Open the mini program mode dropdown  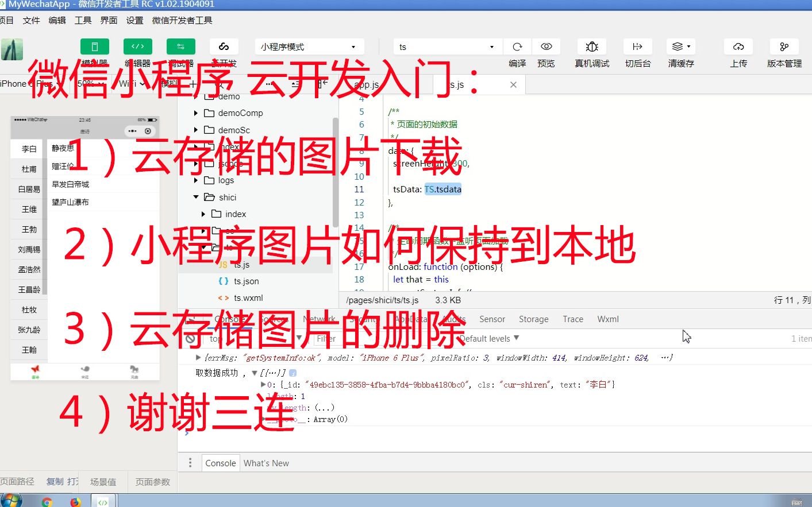(309, 47)
